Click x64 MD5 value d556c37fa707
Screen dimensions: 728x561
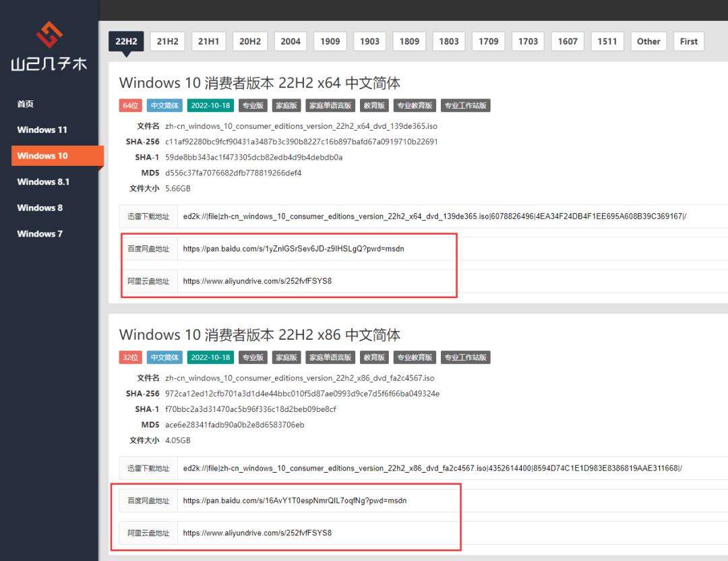233,173
